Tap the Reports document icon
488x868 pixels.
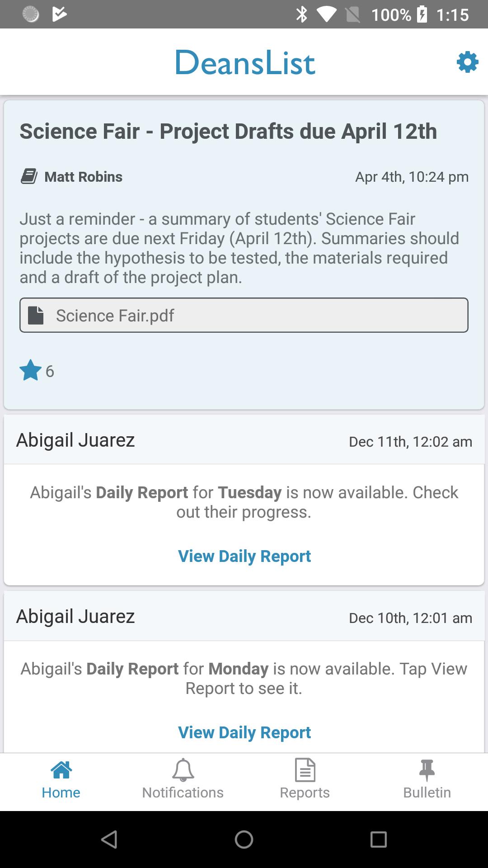[305, 770]
